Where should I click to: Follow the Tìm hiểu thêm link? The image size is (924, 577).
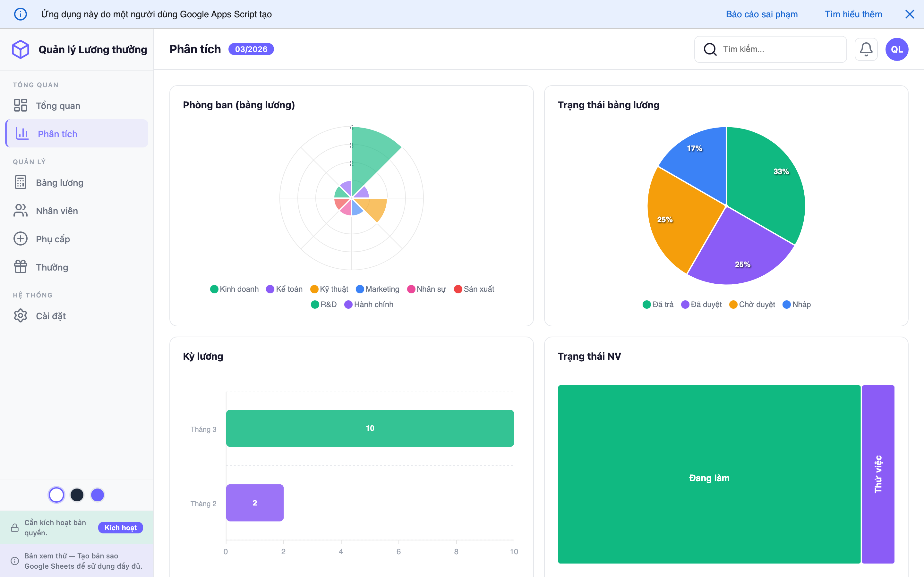[x=853, y=14]
